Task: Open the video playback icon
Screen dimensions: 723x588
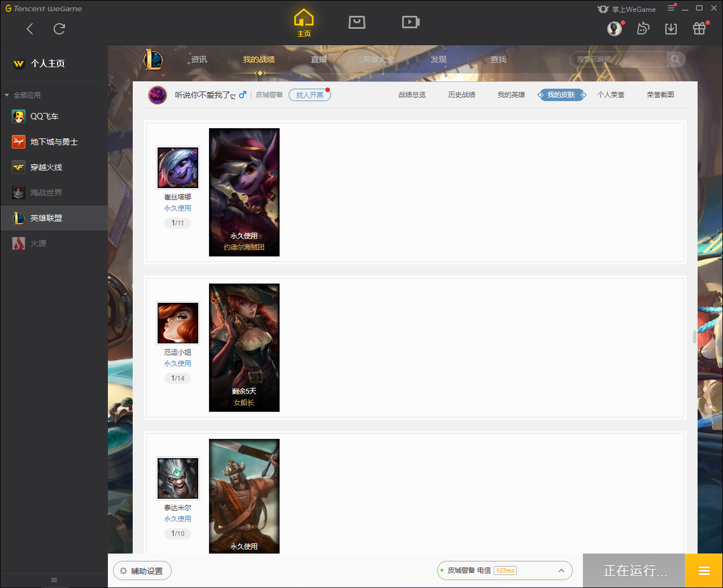Action: pyautogui.click(x=411, y=22)
